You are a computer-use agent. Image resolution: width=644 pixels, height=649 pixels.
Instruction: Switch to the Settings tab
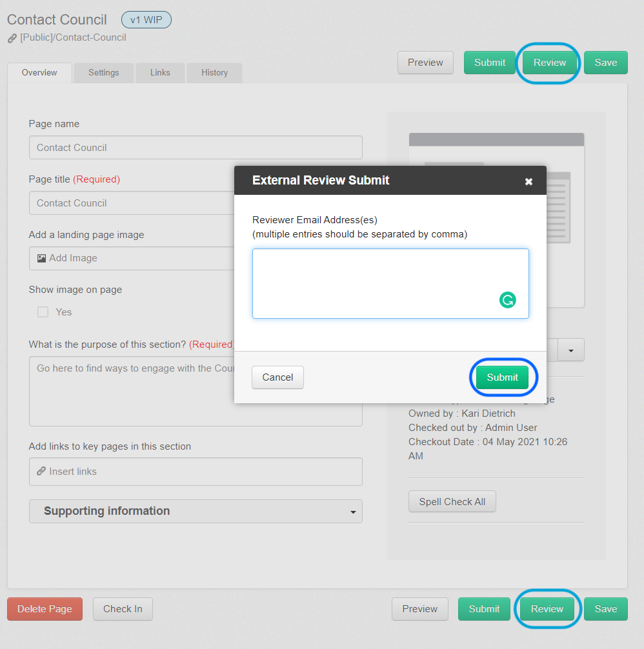(103, 73)
